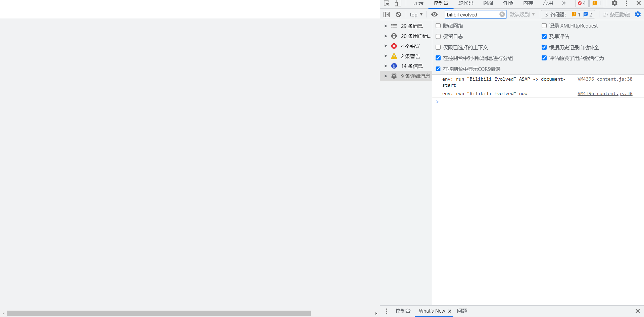Viewport: 644px width, 317px height.
Task: Switch to the 内存 tab
Action: [528, 3]
